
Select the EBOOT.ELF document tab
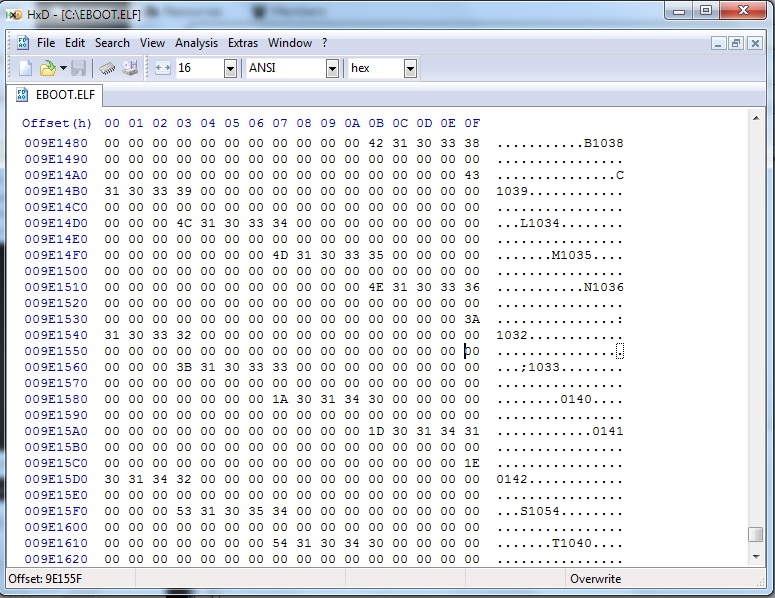(x=56, y=95)
